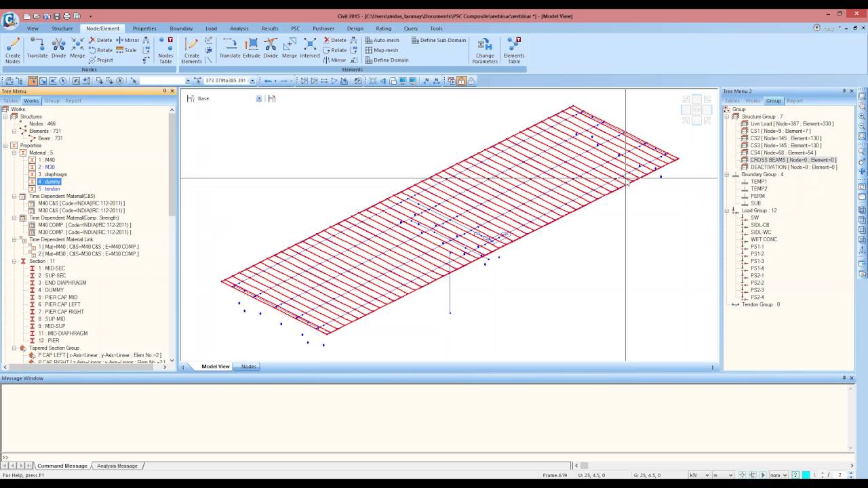Select M30 C&S time dependent material
Screen dimensions: 868x488
[x=81, y=211]
